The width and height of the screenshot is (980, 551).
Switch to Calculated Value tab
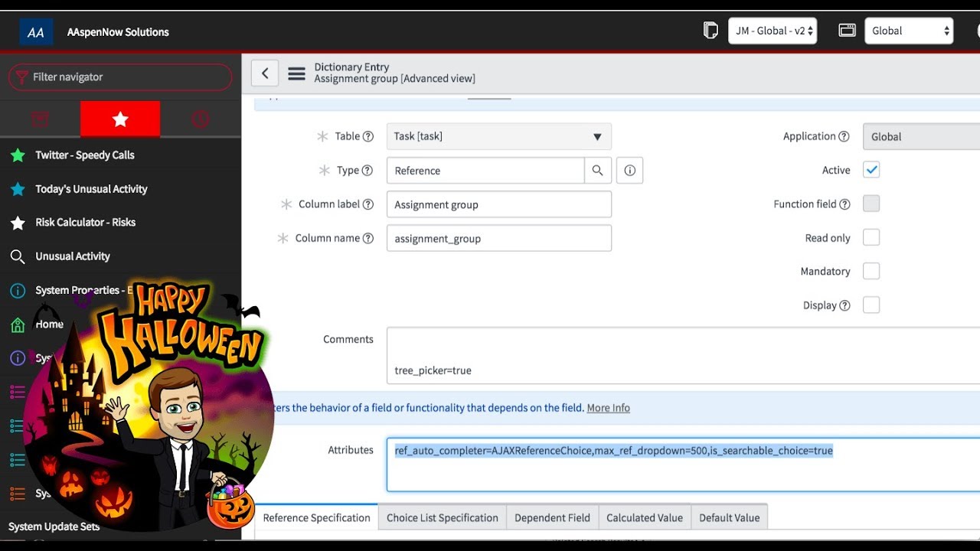click(645, 517)
